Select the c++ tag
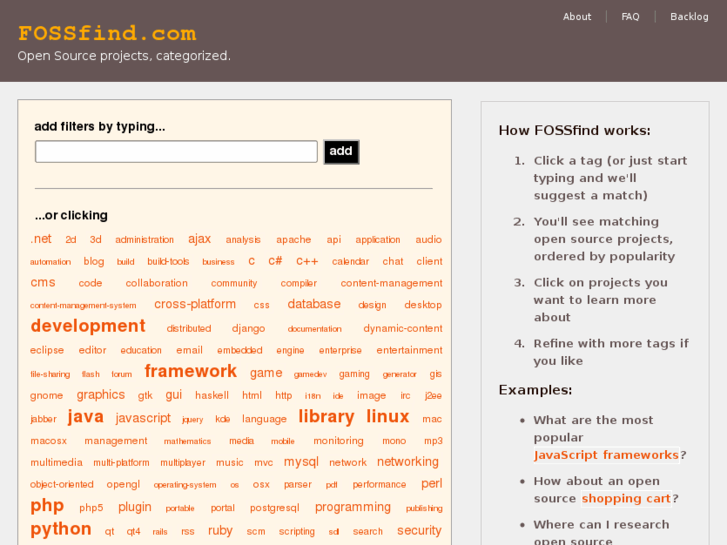This screenshot has height=545, width=727. point(307,262)
